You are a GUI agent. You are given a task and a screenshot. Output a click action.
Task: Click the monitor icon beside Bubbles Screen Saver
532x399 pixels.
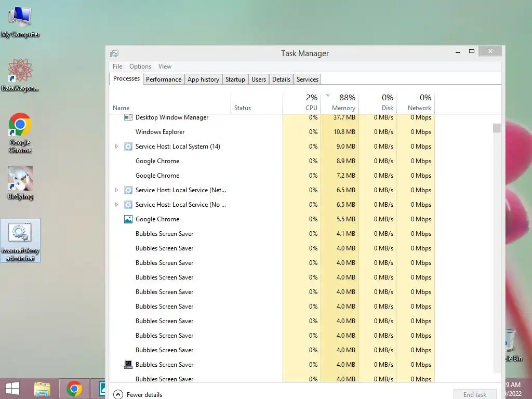coord(128,365)
